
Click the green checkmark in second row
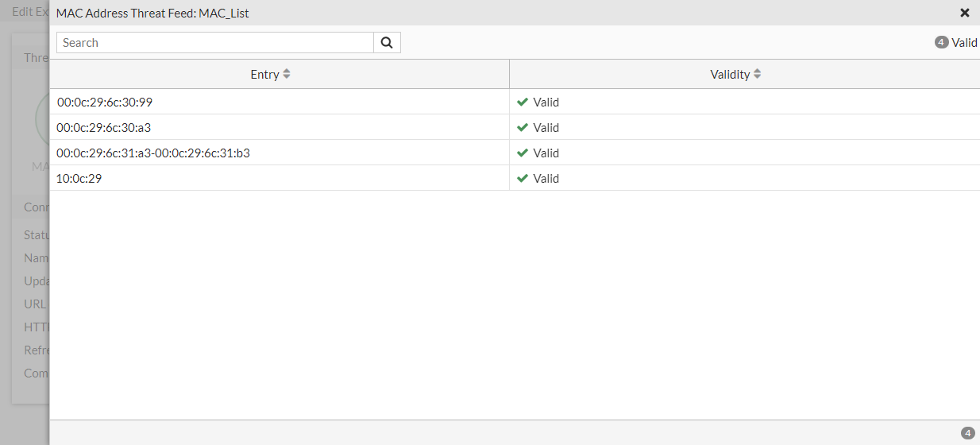coord(523,128)
